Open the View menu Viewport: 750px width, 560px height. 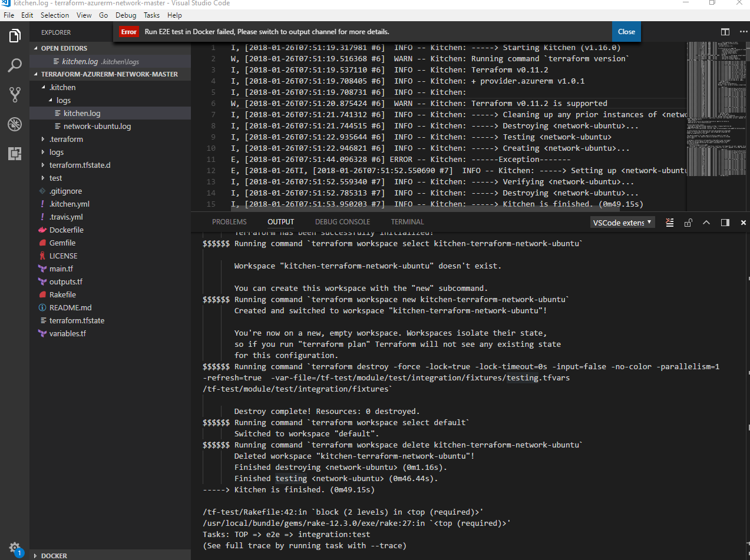84,15
